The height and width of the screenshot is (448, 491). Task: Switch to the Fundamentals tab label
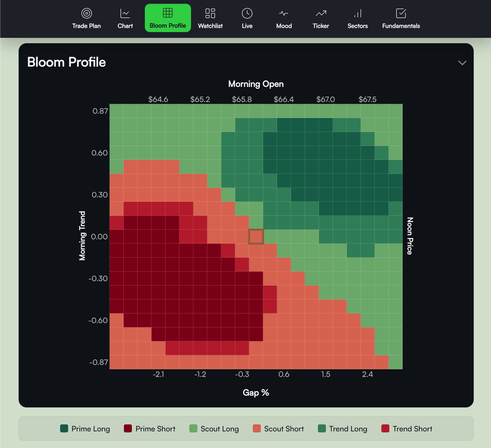pos(401,26)
